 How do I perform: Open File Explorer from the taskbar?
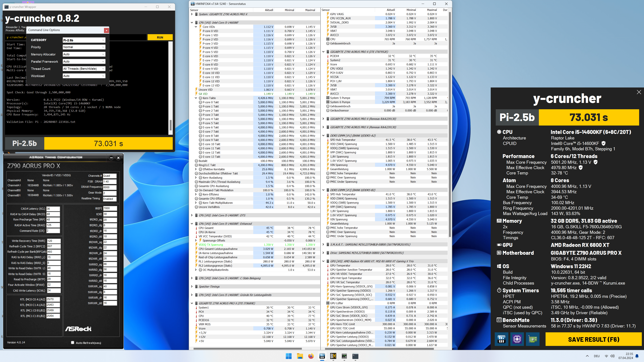point(300,356)
